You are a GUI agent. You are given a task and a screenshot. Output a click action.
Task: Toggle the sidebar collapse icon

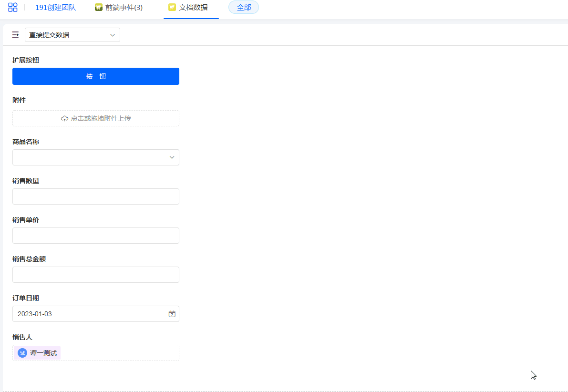pos(15,35)
